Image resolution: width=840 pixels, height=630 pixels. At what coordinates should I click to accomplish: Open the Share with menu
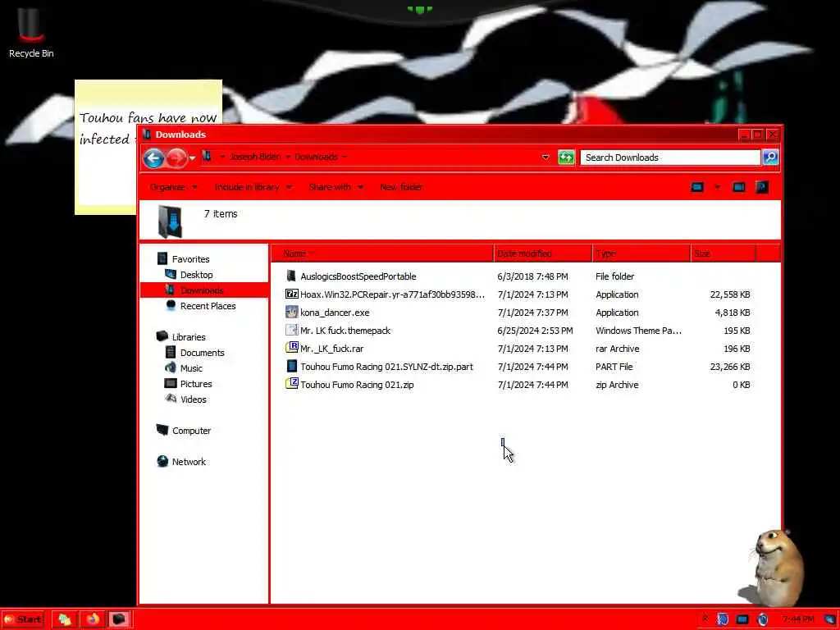[x=336, y=187]
